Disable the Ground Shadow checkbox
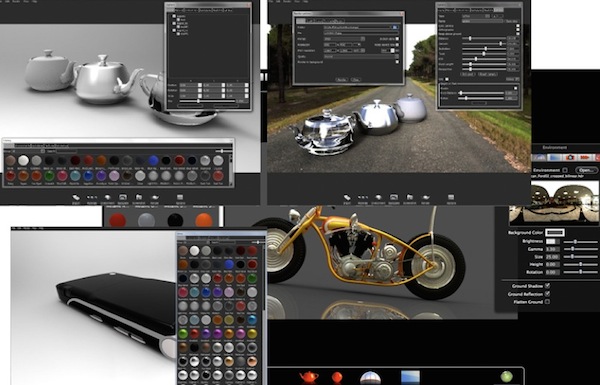Image resolution: width=600 pixels, height=385 pixels. (547, 286)
